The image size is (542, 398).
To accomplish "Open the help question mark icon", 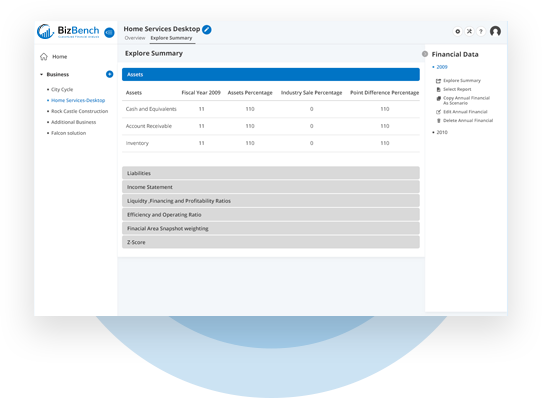I will (481, 31).
